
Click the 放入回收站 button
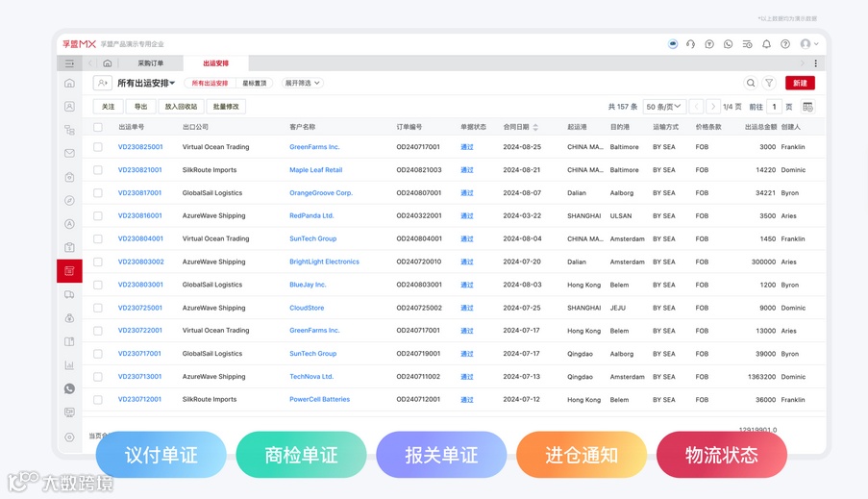(x=181, y=107)
